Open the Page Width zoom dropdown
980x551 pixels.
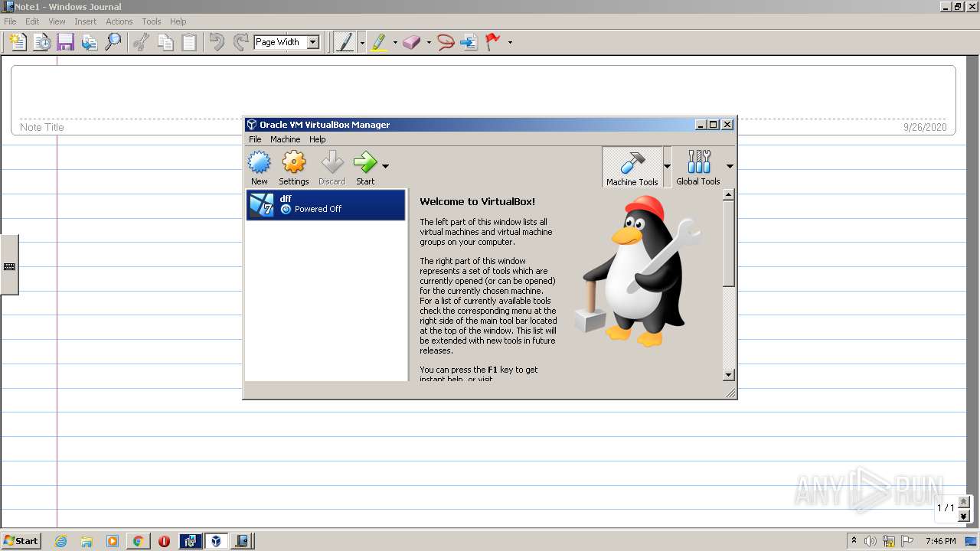coord(312,42)
